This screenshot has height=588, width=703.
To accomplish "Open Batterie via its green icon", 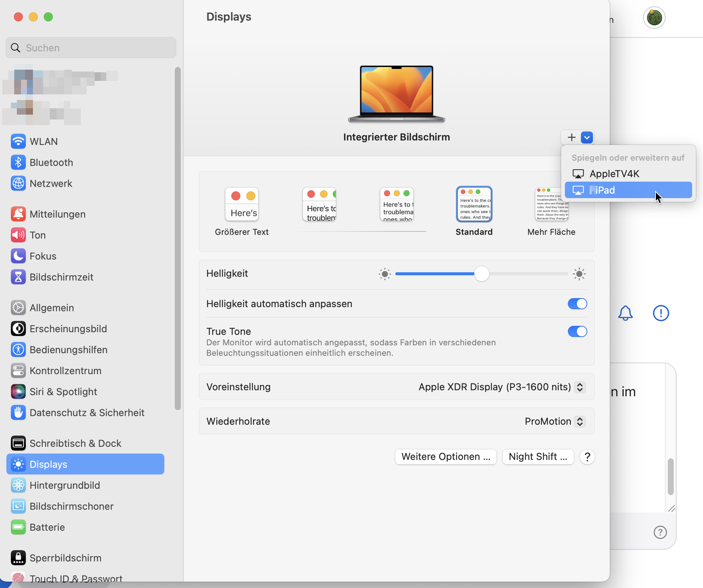I will [x=18, y=527].
